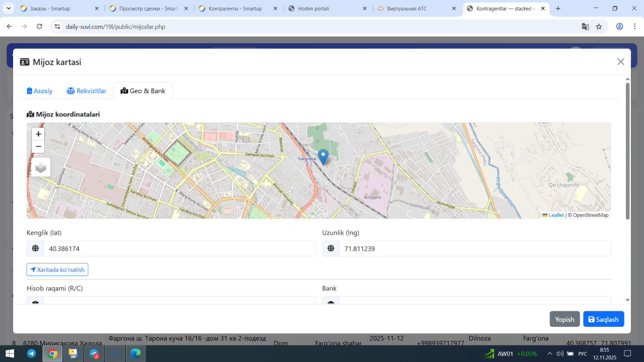
Task: Click the globe icon beside longitude field
Action: click(x=331, y=248)
